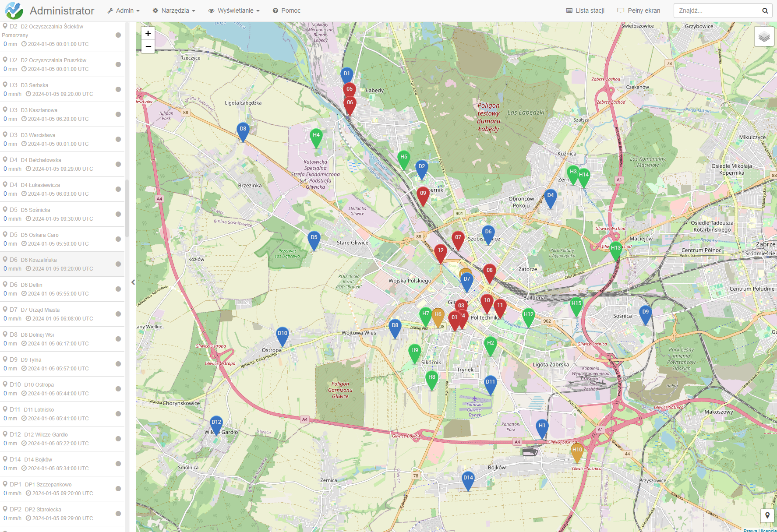777x532 pixels.
Task: Click status dot for D12 Wilcze Gardło
Action: pyautogui.click(x=118, y=439)
